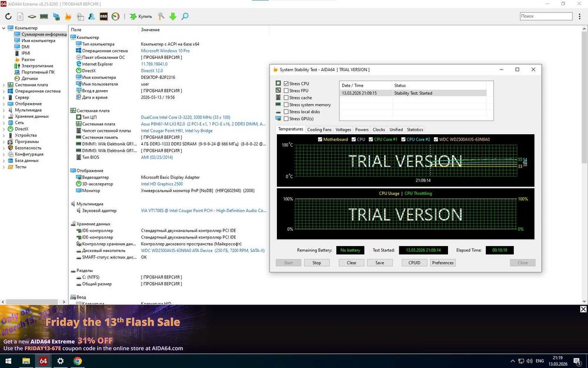Enable Stress local disks checkbox
The image size is (588, 368).
coord(286,111)
